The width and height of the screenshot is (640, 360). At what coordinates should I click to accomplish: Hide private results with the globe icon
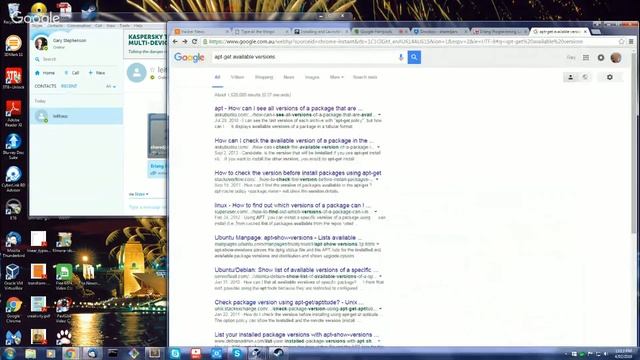[585, 77]
